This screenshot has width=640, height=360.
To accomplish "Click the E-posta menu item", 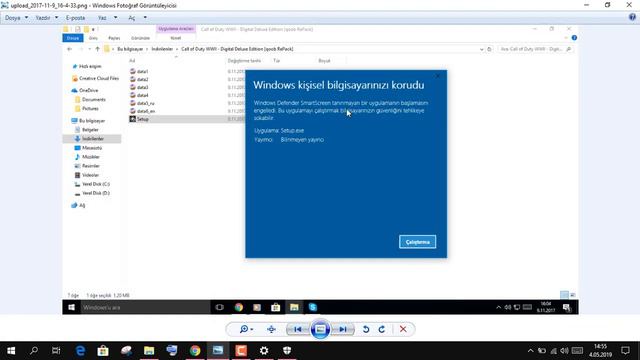I will tap(76, 18).
